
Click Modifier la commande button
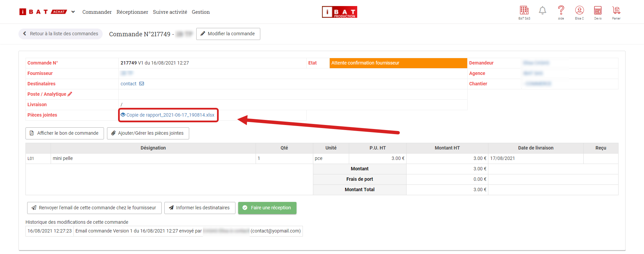coord(228,34)
